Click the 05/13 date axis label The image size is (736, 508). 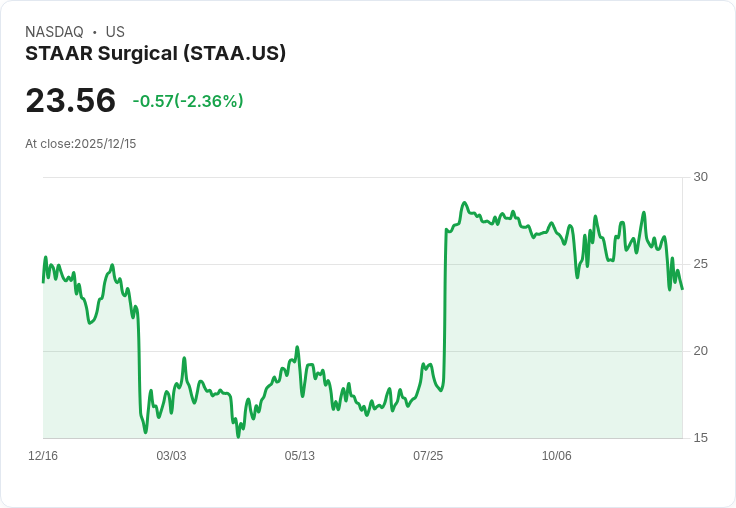(299, 456)
